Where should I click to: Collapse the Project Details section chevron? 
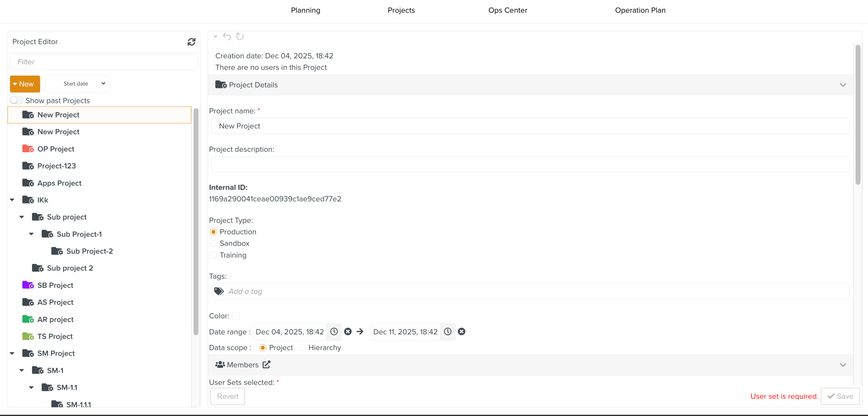pyautogui.click(x=843, y=84)
